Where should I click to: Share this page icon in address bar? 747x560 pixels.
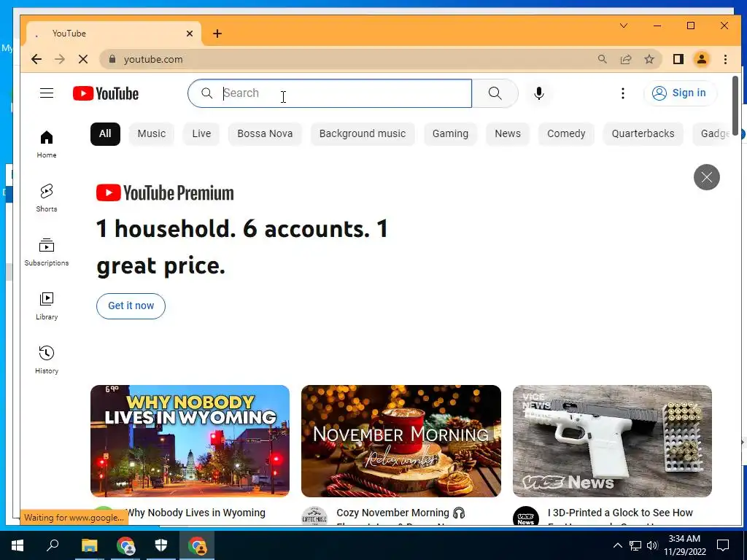[x=625, y=59]
